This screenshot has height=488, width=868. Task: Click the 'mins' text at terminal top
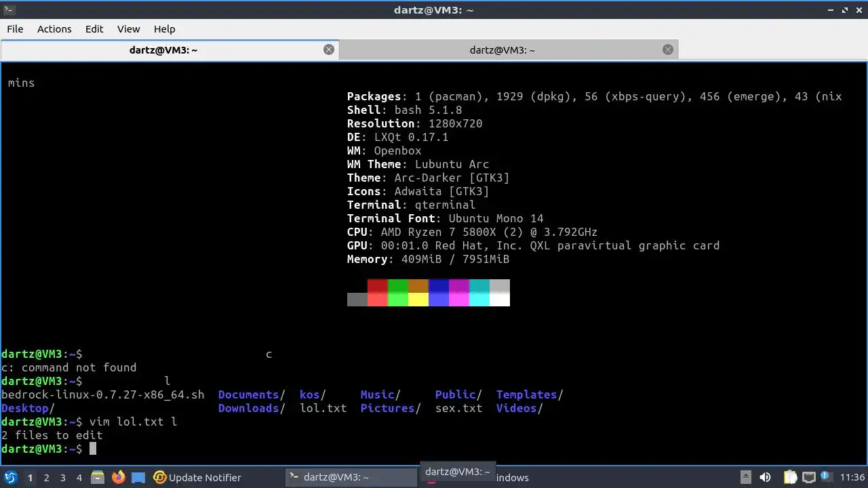coord(21,83)
